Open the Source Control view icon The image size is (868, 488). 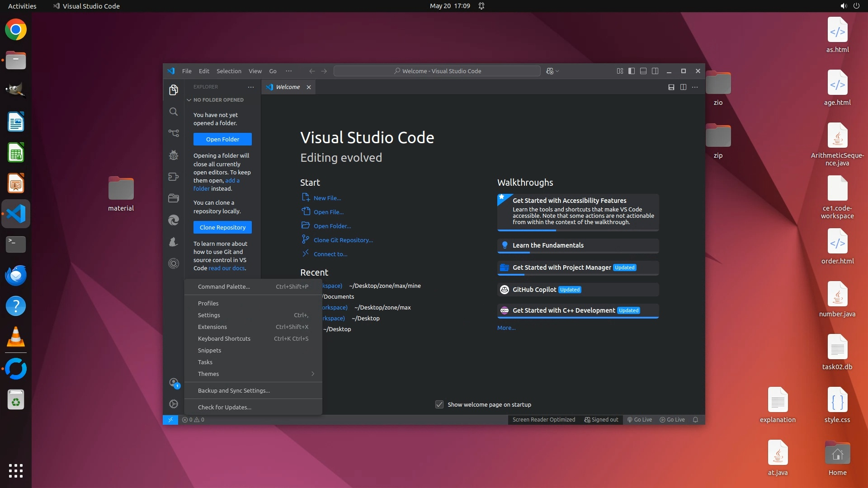coord(174,133)
